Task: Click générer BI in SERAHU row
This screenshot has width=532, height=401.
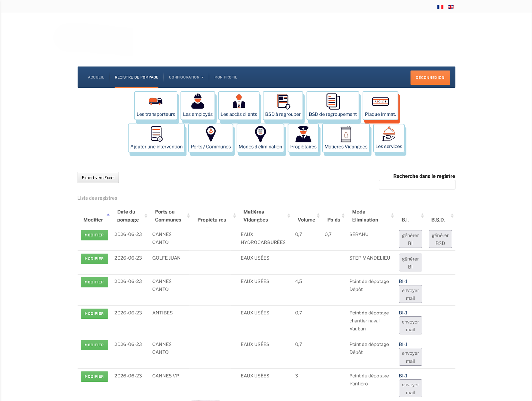Action: (410, 239)
